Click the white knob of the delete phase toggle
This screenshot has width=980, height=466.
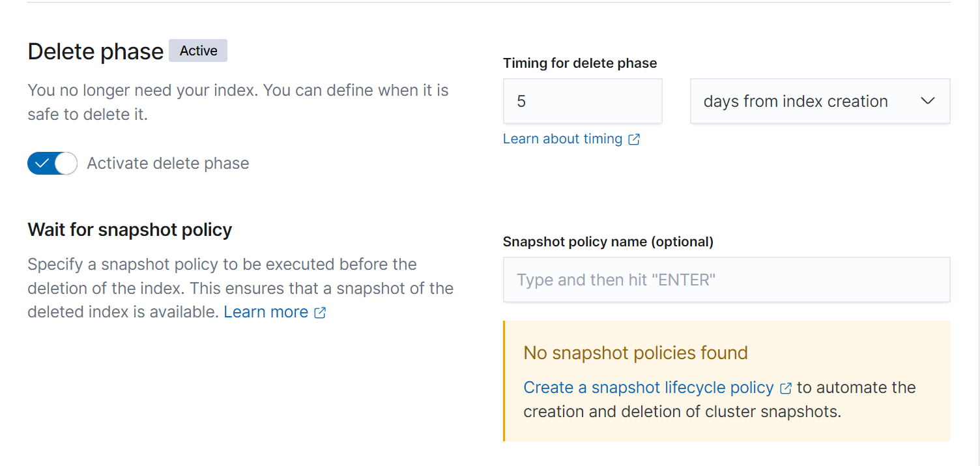click(66, 163)
